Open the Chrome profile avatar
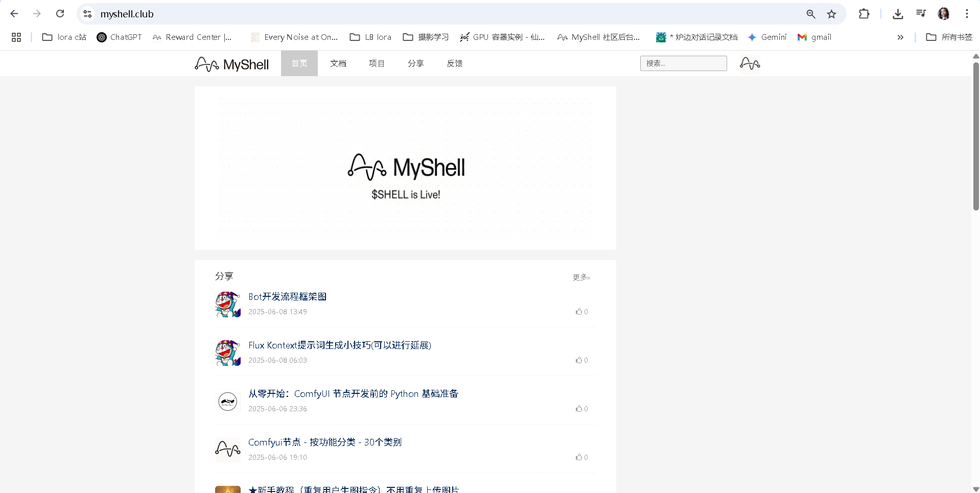Screen dimensions: 980x493 944,14
